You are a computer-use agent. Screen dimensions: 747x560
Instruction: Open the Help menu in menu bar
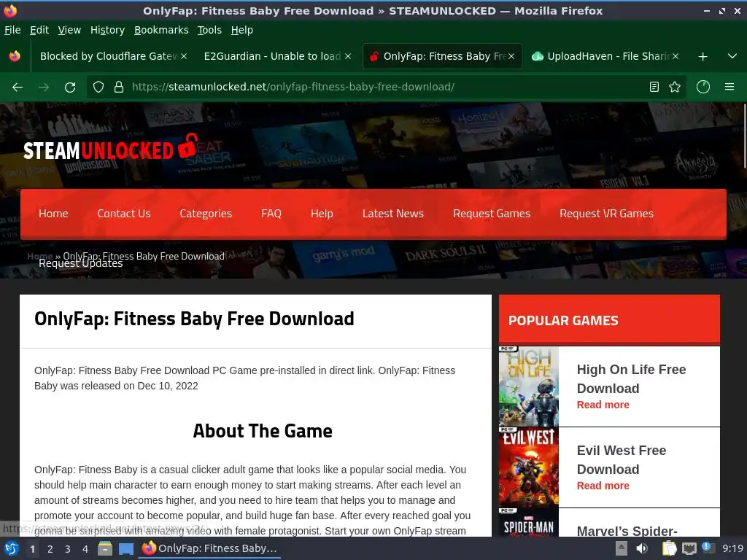(x=242, y=30)
